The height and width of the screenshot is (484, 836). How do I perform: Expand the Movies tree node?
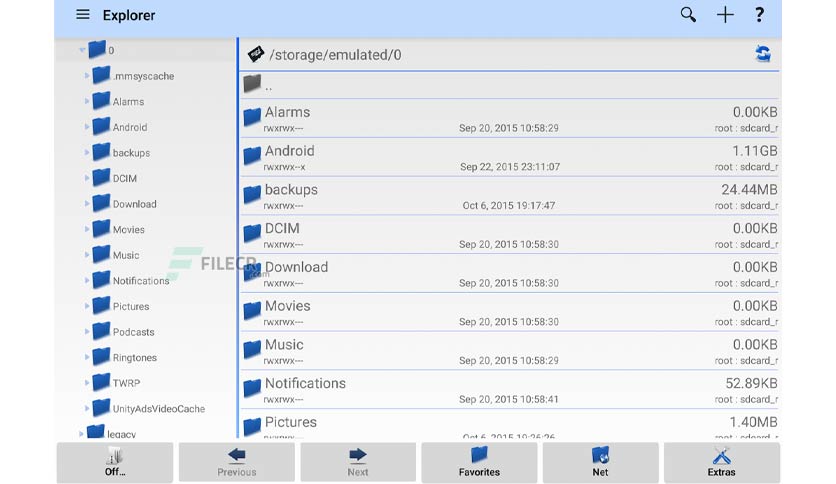click(86, 229)
